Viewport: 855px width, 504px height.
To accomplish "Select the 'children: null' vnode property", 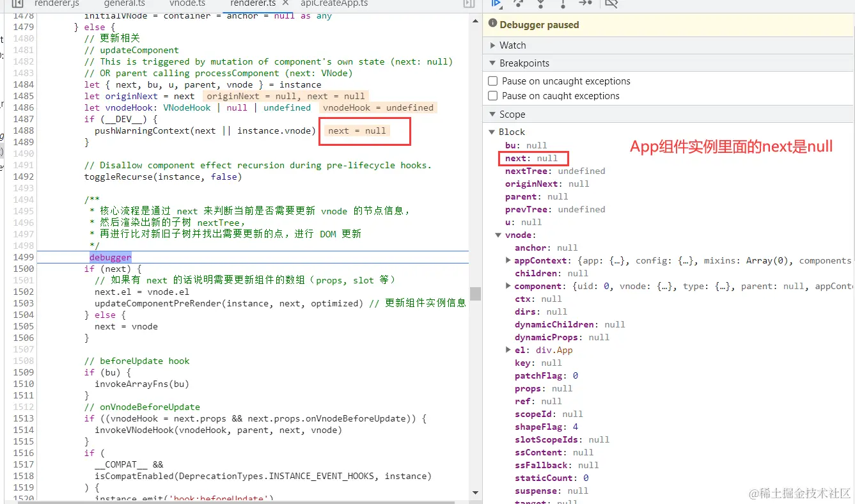I will coord(552,273).
